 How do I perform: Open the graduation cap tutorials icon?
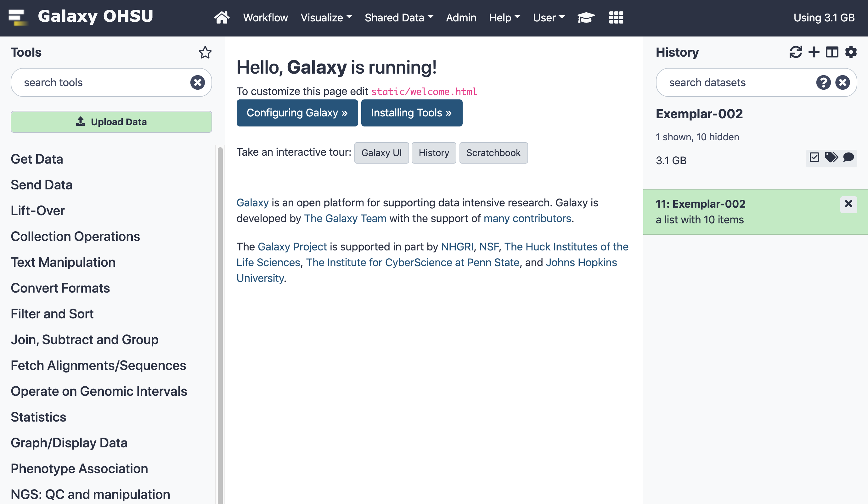click(586, 17)
